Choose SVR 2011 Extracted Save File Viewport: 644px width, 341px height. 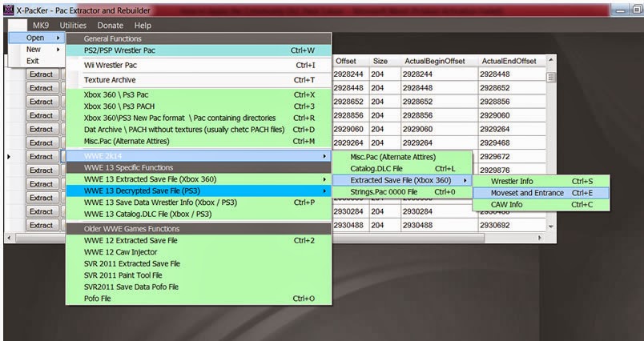click(199, 263)
